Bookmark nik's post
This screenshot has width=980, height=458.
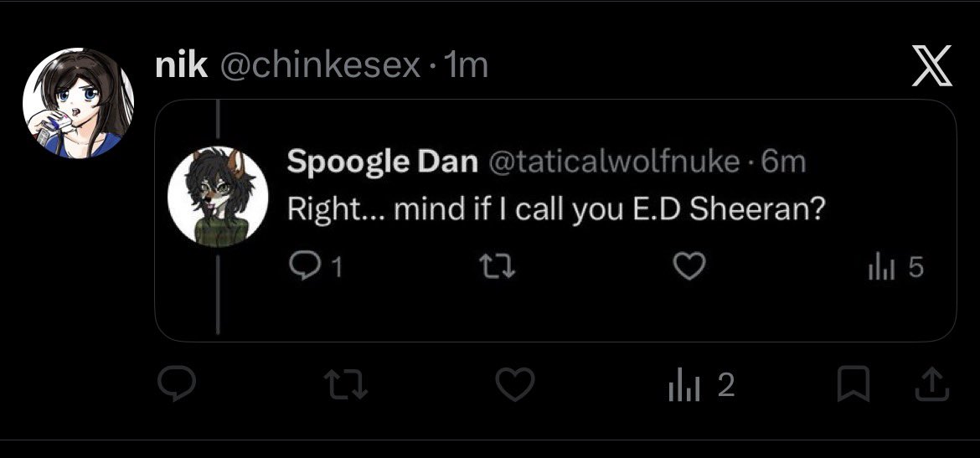pyautogui.click(x=854, y=383)
